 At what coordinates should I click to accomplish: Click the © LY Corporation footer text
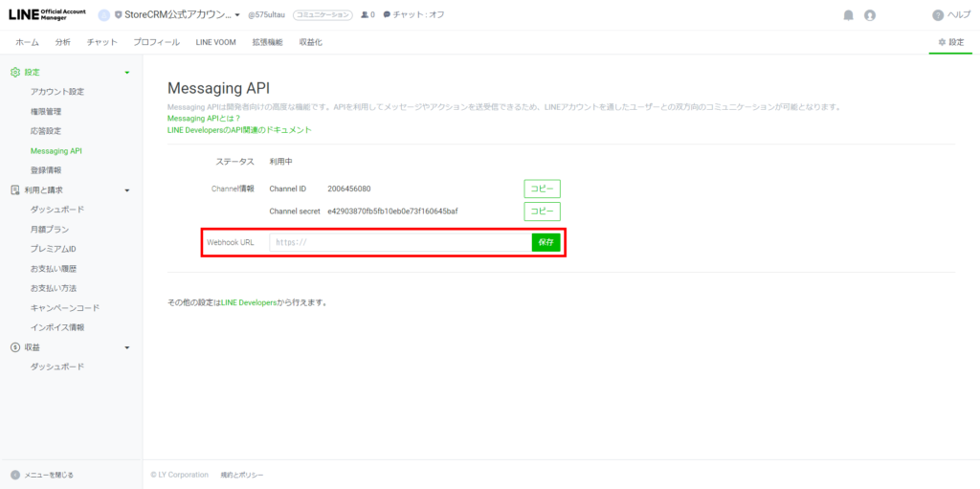[x=179, y=476]
